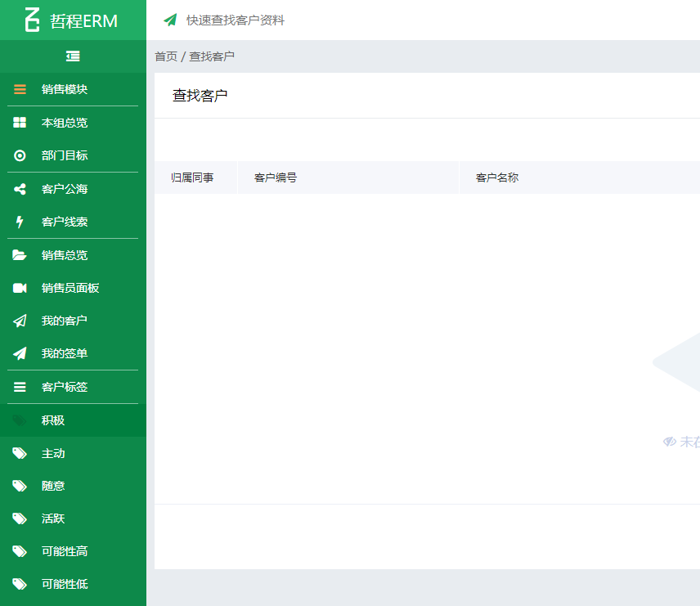700x606 pixels.
Task: Click the tag icon next to 积极
Action: click(20, 420)
